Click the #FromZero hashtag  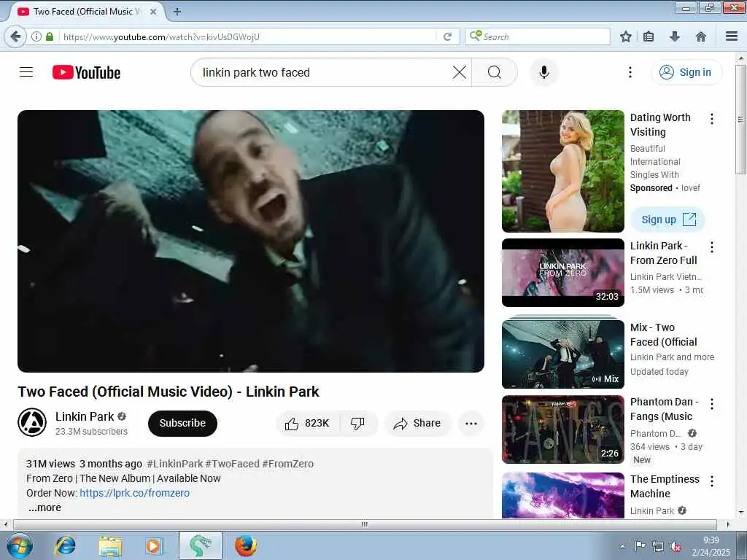click(287, 464)
